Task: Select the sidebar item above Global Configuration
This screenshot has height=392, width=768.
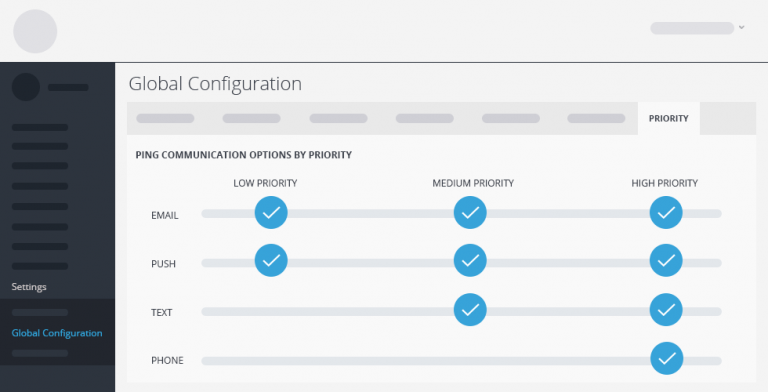Action: click(40, 313)
